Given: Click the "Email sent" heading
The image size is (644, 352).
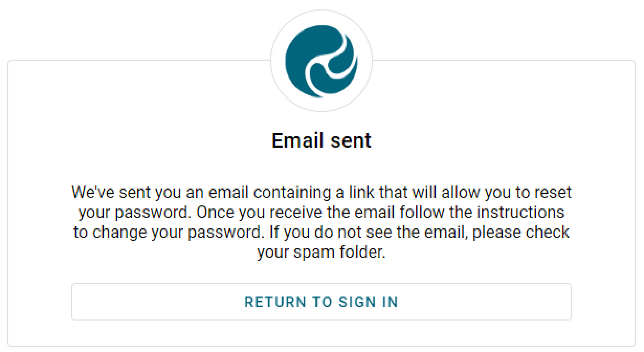Looking at the screenshot, I should (321, 141).
